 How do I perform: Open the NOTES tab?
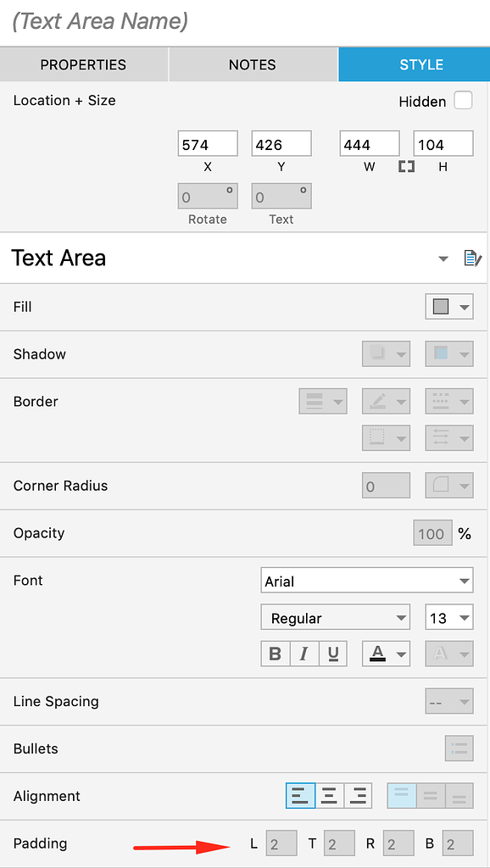point(253,64)
